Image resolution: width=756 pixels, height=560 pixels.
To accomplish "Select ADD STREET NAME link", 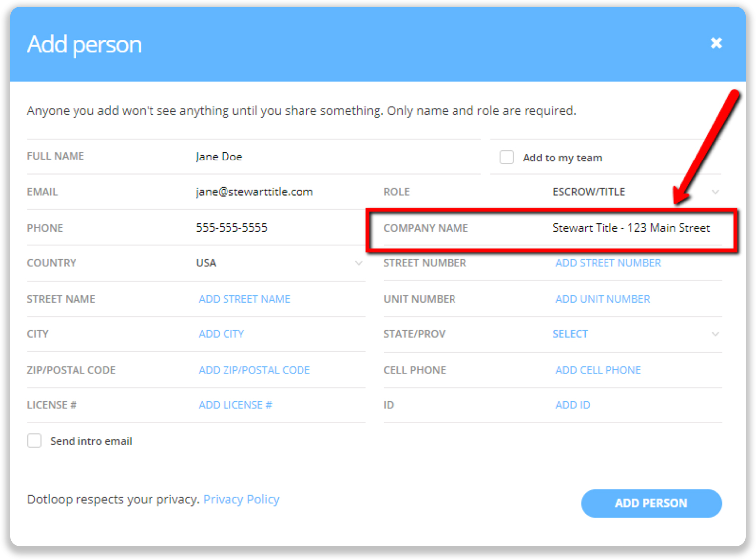I will point(244,299).
